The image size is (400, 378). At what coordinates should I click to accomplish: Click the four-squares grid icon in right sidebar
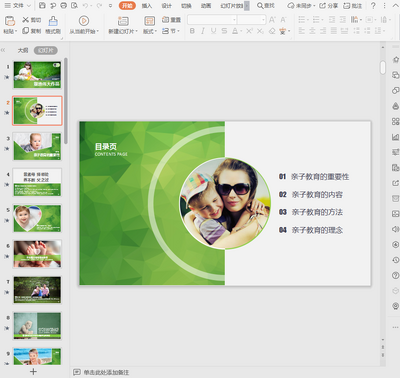point(395,121)
